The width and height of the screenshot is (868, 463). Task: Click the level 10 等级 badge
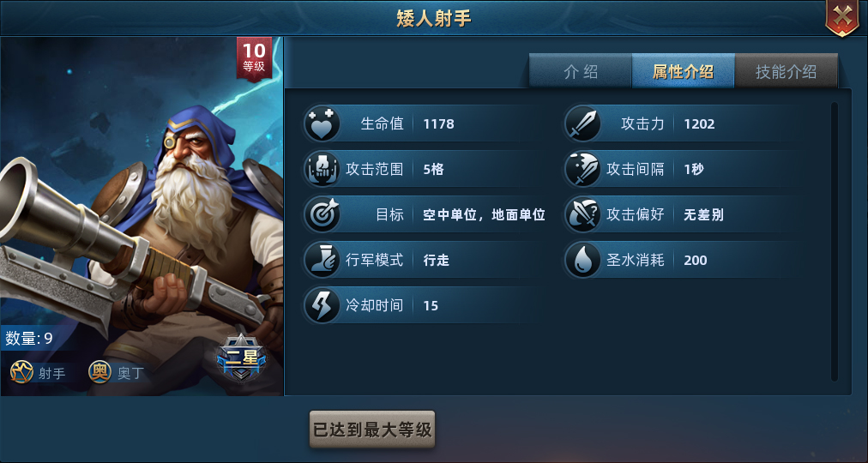[254, 58]
